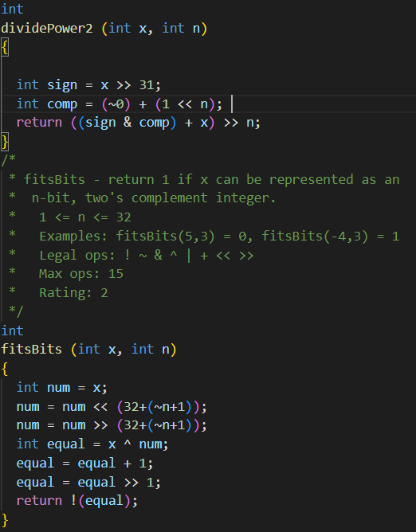This screenshot has height=532, width=416.
Task: Click the comment "1 <= n <= 32"
Action: (85, 217)
